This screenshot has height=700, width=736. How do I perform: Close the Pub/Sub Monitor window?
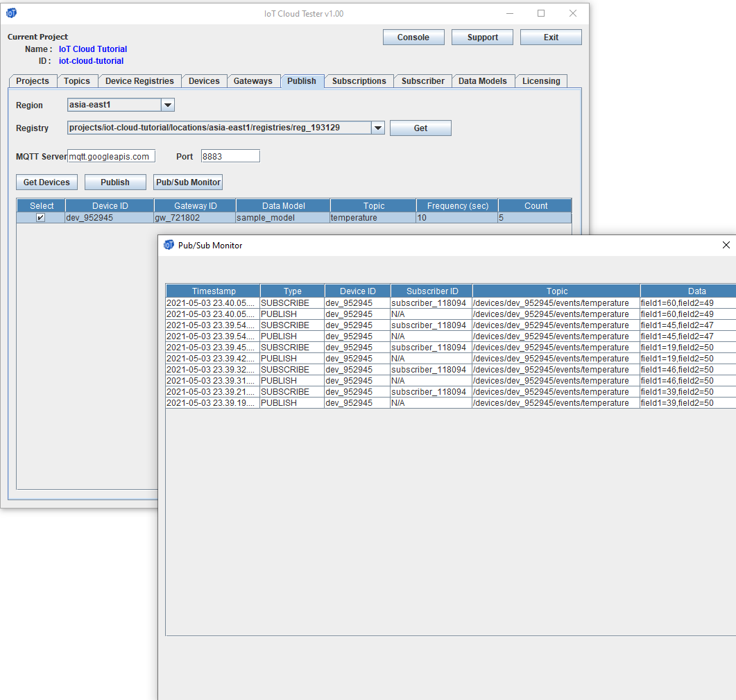[x=726, y=245]
